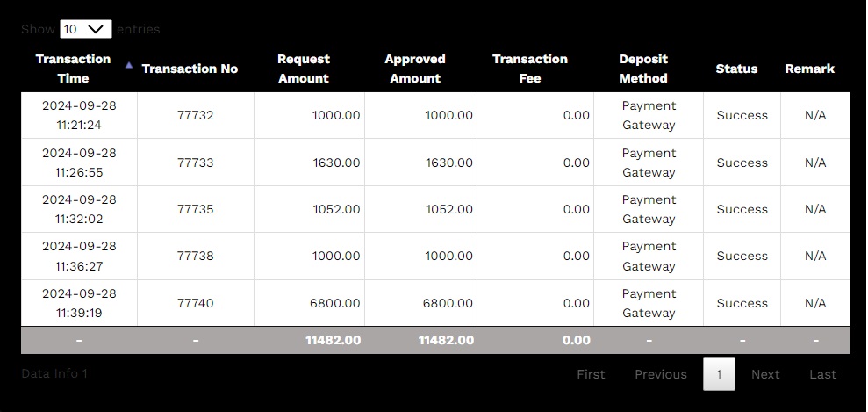Select the 1630.00 request amount cell
868x412 pixels.
(x=336, y=163)
